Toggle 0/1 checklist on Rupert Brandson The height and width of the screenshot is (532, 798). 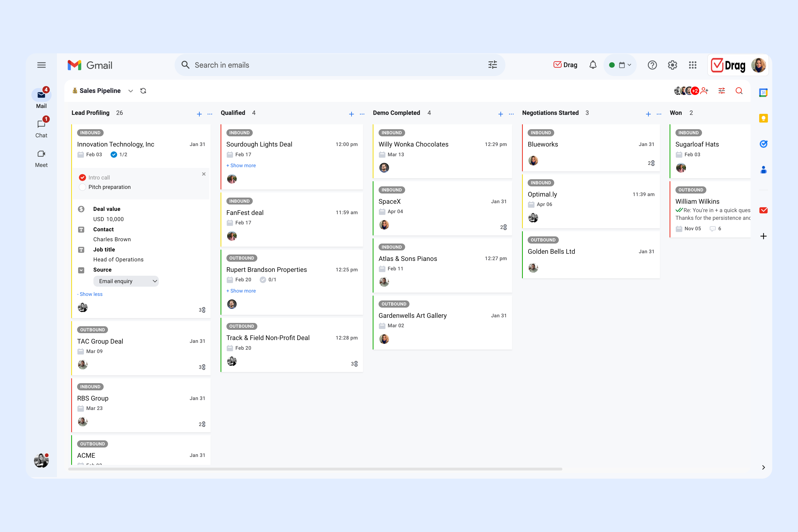(268, 280)
